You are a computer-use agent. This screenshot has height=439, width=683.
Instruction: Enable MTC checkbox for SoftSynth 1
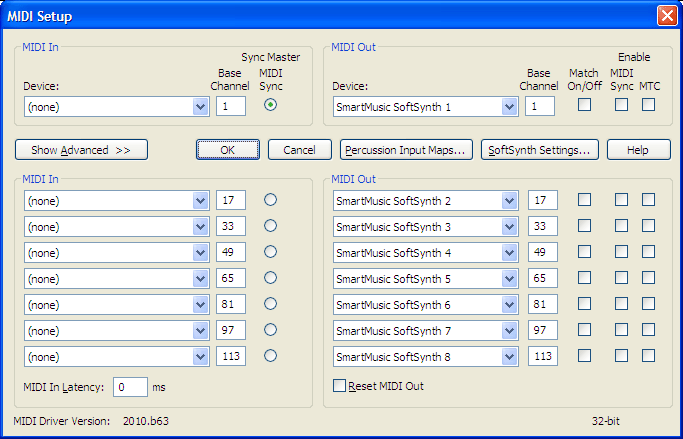point(649,105)
